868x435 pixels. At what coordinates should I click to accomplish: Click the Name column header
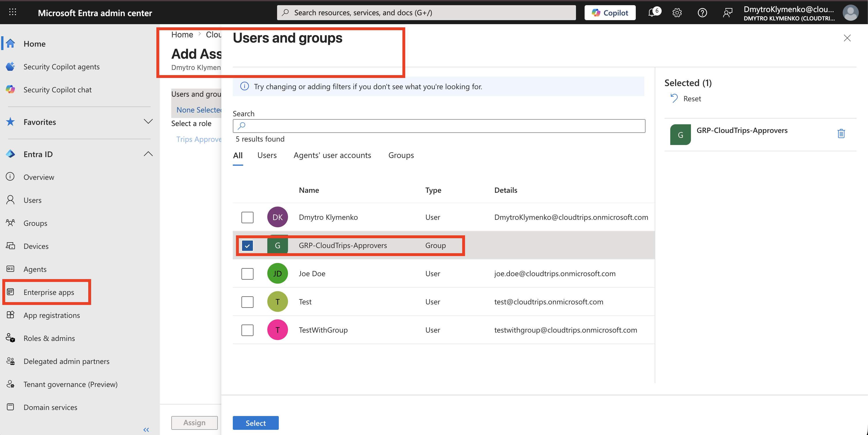pos(309,190)
